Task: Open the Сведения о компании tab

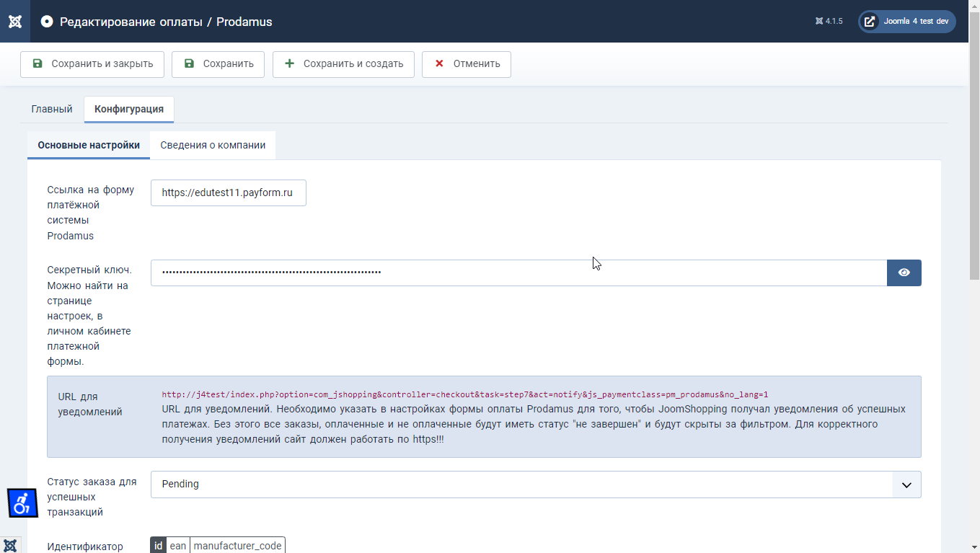Action: pyautogui.click(x=213, y=145)
